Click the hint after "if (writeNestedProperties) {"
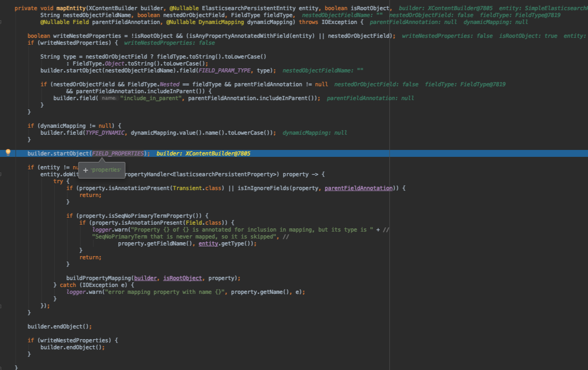 (169, 43)
